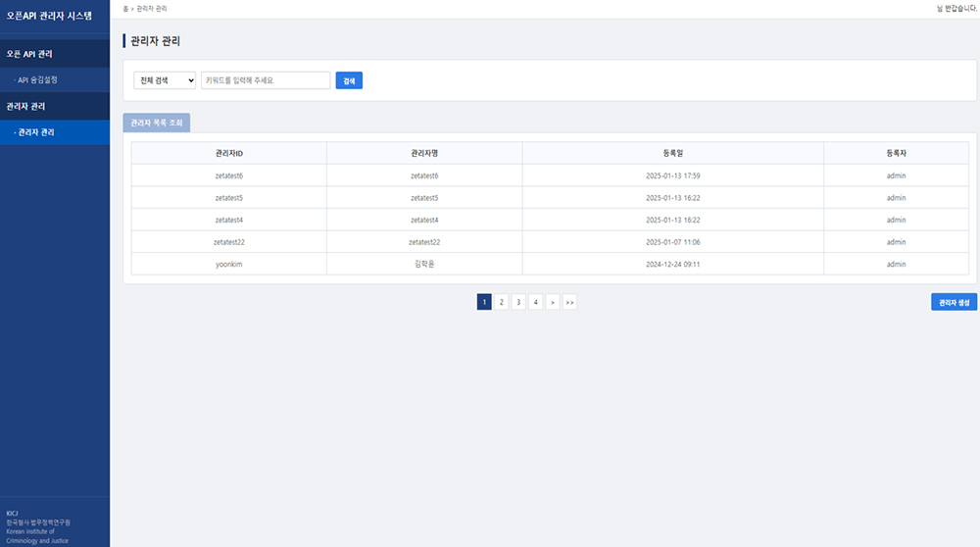Click the next page arrow (>)
The width and height of the screenshot is (980, 547).
click(553, 302)
